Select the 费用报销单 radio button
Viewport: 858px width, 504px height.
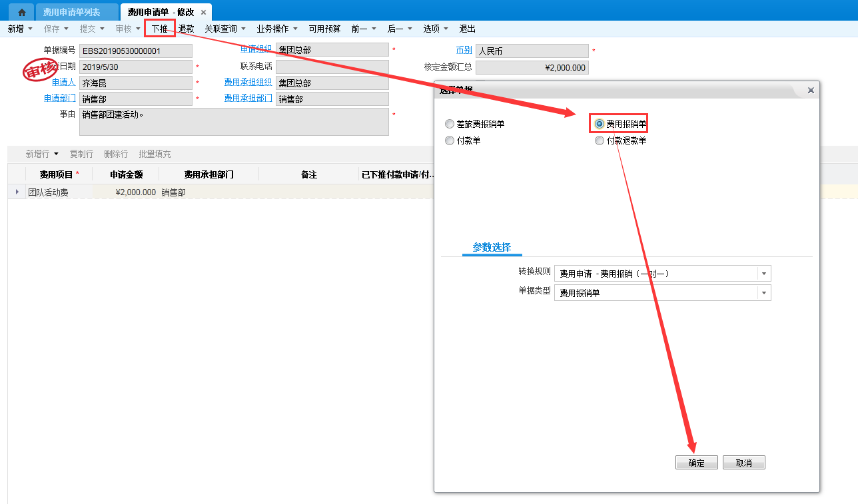coord(600,124)
